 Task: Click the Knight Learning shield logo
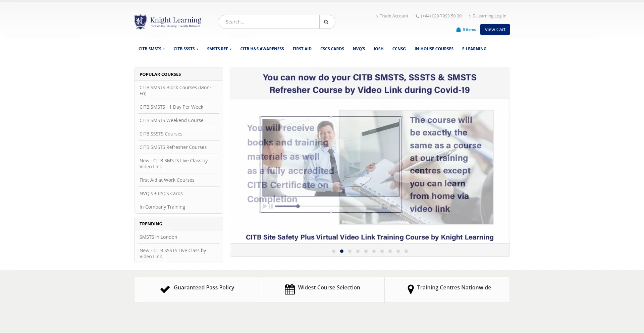pos(140,22)
